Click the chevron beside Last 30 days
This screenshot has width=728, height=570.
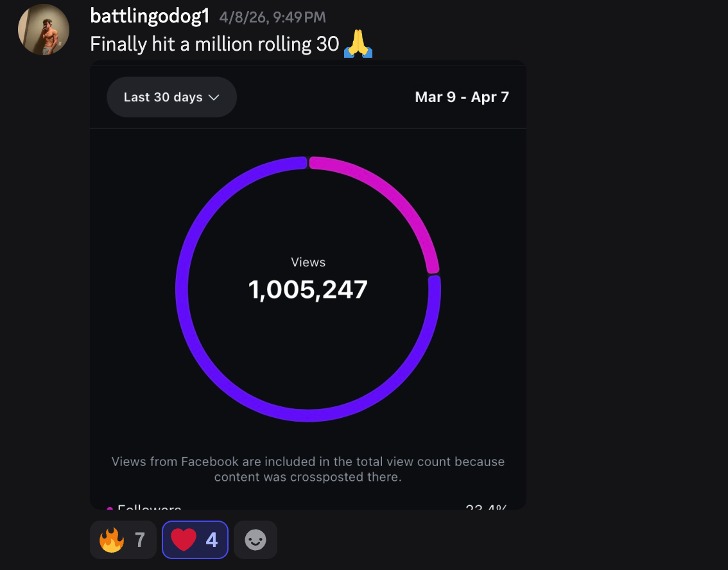(x=214, y=98)
